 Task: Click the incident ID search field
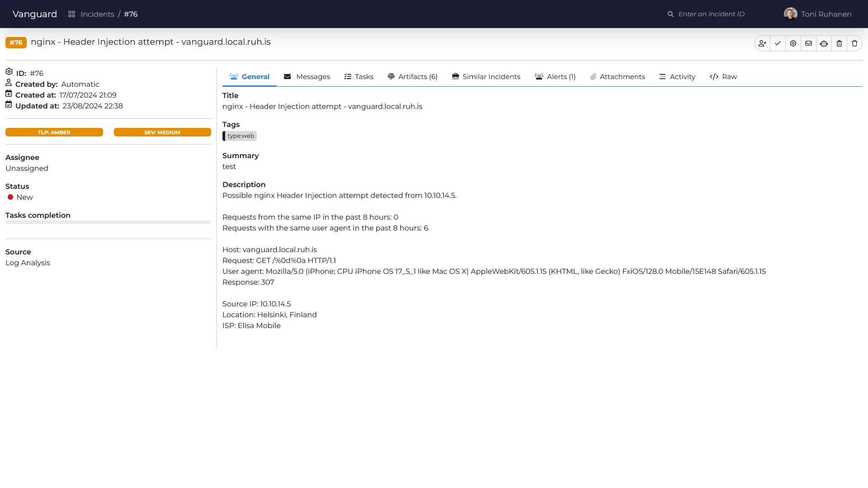pos(711,14)
